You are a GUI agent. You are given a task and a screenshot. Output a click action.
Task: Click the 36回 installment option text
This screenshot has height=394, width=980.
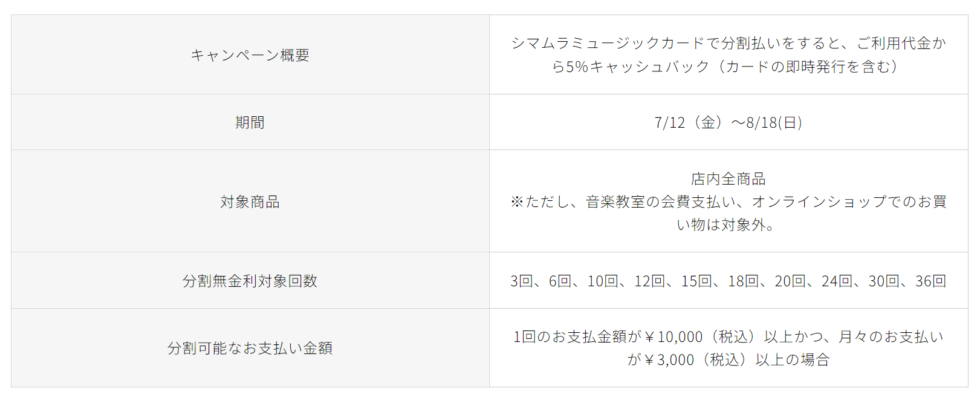[931, 281]
